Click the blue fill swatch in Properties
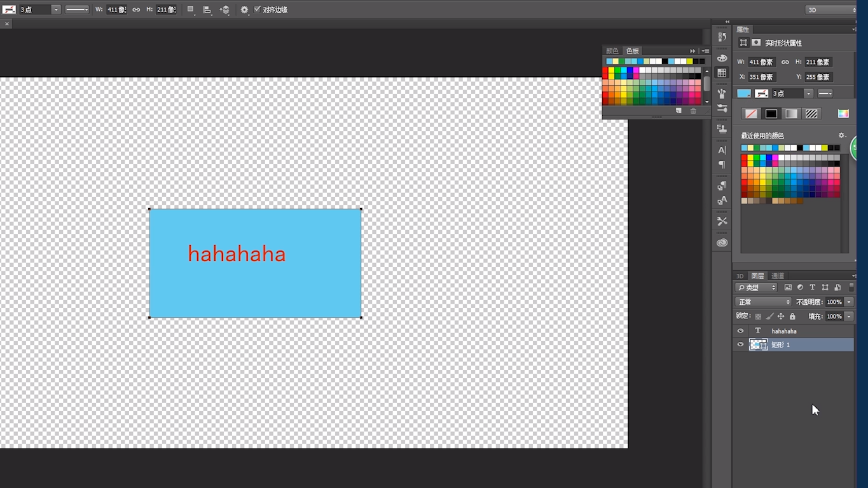 coord(744,93)
